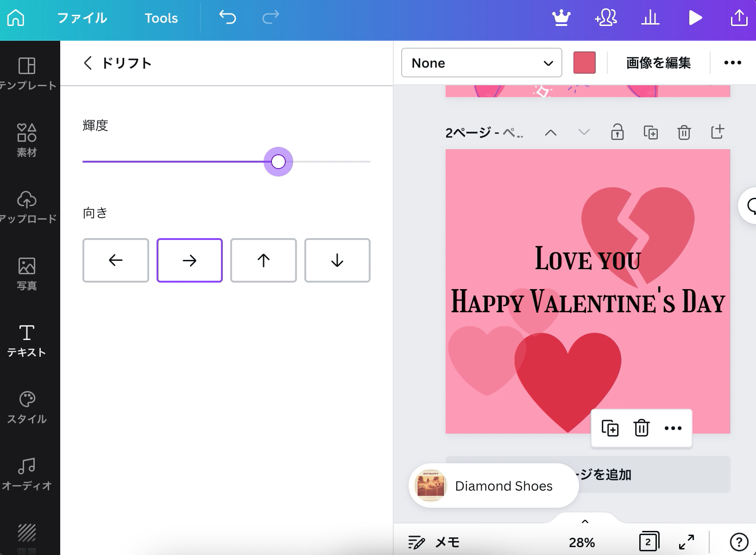Image resolution: width=756 pixels, height=555 pixels.
Task: Open the メモ notes button
Action: (434, 542)
